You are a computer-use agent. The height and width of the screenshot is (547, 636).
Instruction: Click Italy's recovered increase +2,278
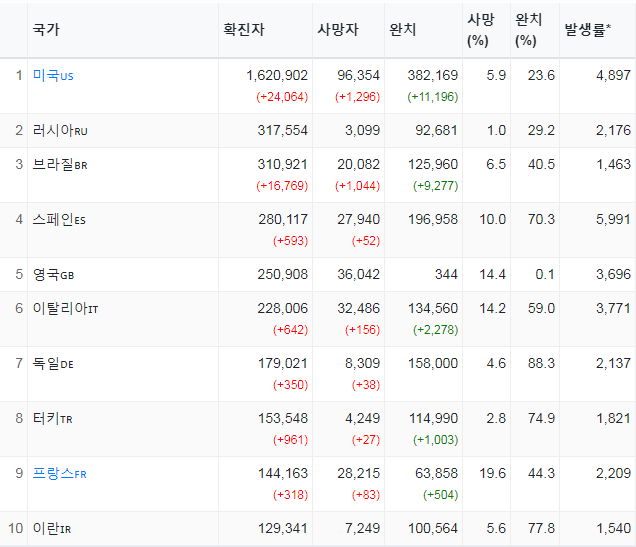[435, 330]
